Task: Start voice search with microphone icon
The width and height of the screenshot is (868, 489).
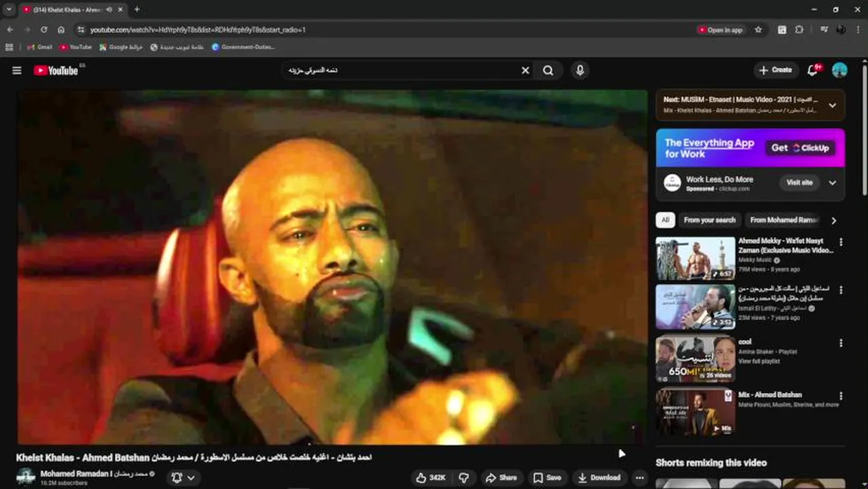Action: pyautogui.click(x=579, y=70)
